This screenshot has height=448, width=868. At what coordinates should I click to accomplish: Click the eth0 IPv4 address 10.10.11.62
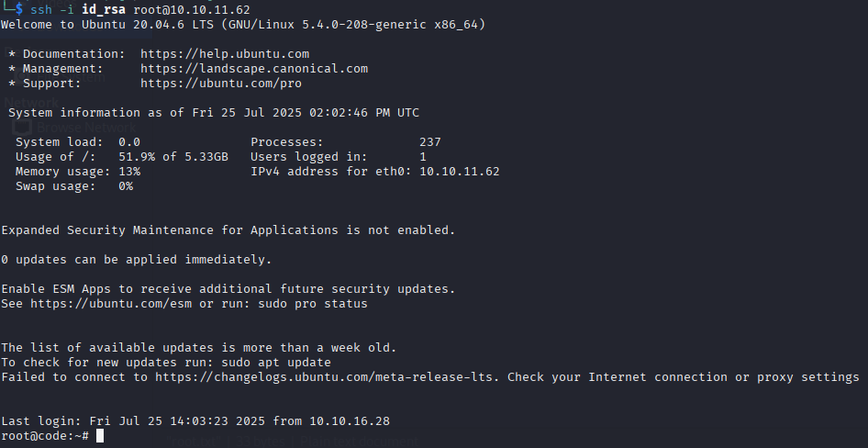(459, 172)
